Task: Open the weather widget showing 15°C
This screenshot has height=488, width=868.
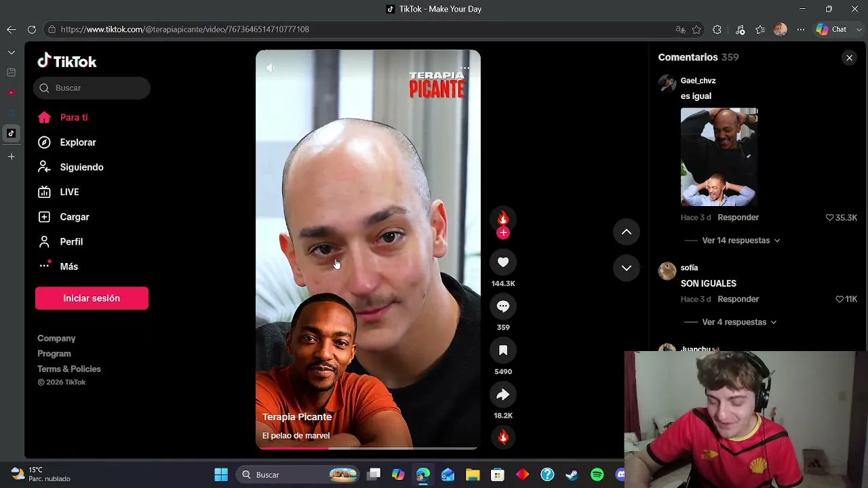Action: coord(41,474)
